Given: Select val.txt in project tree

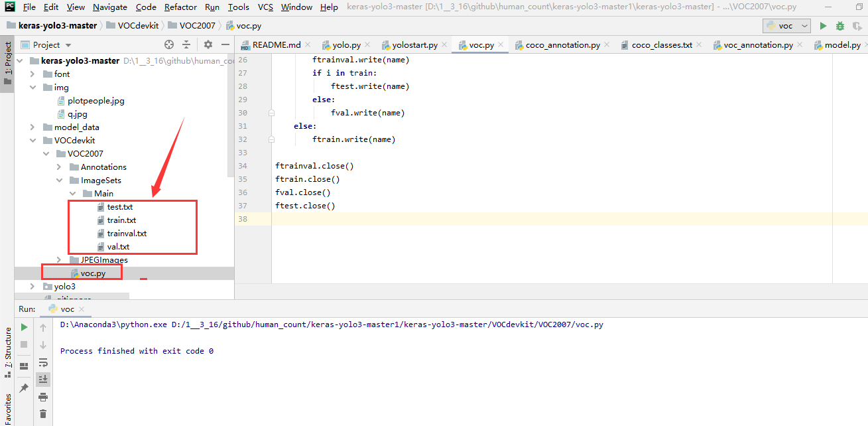Looking at the screenshot, I should click(118, 246).
